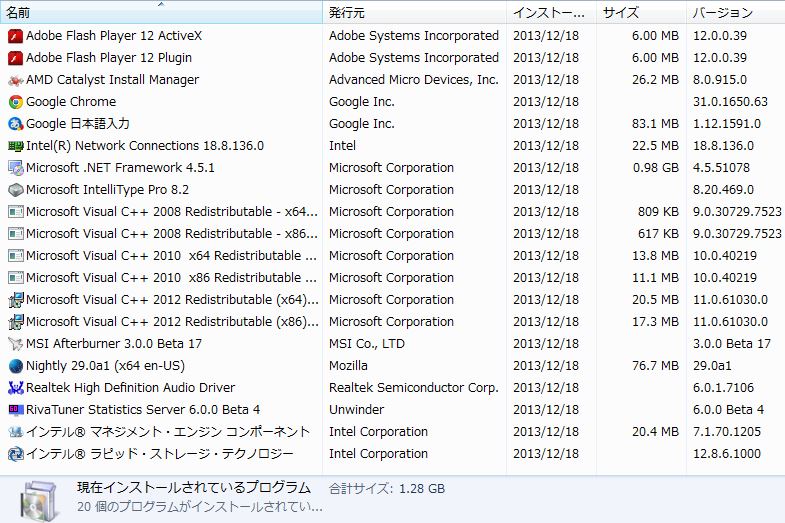Image resolution: width=785 pixels, height=523 pixels.
Task: Sort by the 名前 column header
Action: pos(161,13)
